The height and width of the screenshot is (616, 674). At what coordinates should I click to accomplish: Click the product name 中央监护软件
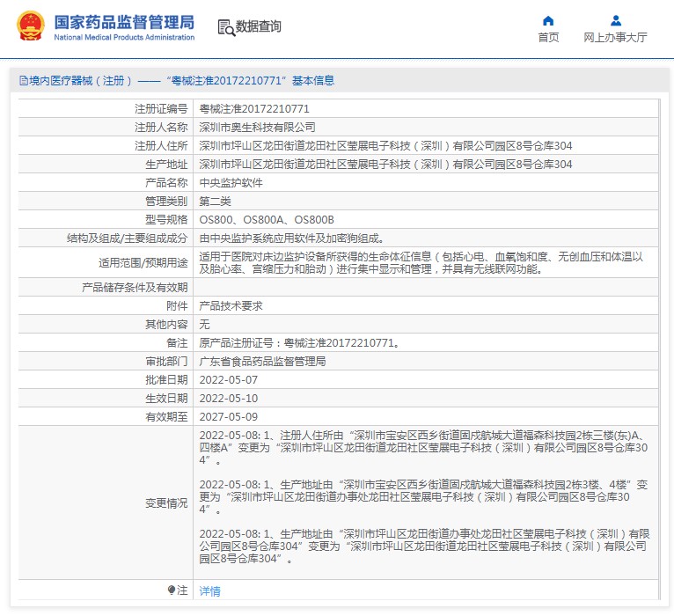point(231,183)
